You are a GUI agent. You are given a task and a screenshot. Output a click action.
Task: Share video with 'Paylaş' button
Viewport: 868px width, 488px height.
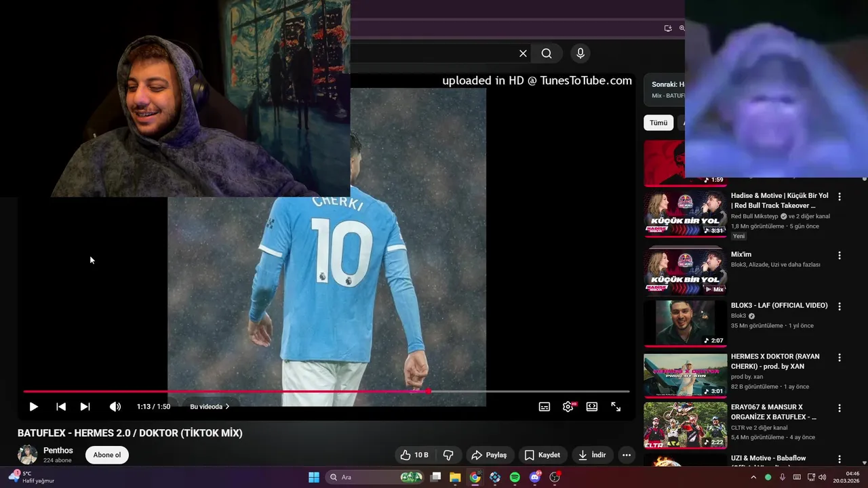489,455
